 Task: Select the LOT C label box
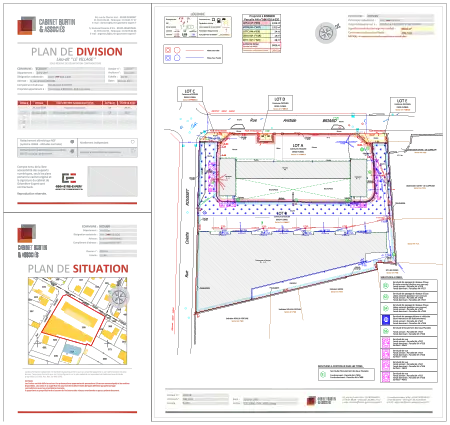[x=190, y=94]
